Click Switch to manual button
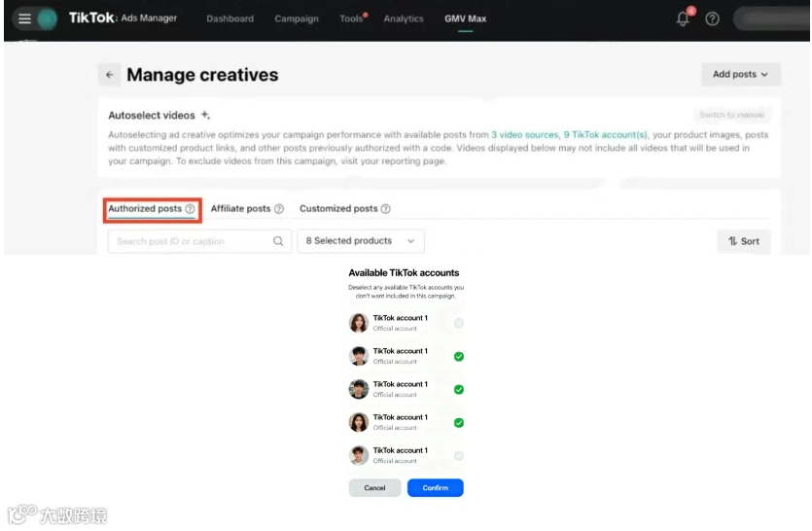 731,115
